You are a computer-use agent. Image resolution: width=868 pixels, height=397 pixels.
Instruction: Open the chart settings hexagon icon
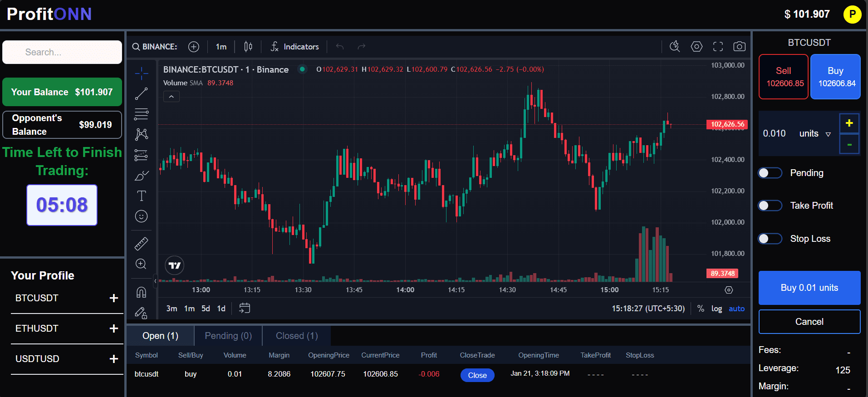click(x=696, y=46)
